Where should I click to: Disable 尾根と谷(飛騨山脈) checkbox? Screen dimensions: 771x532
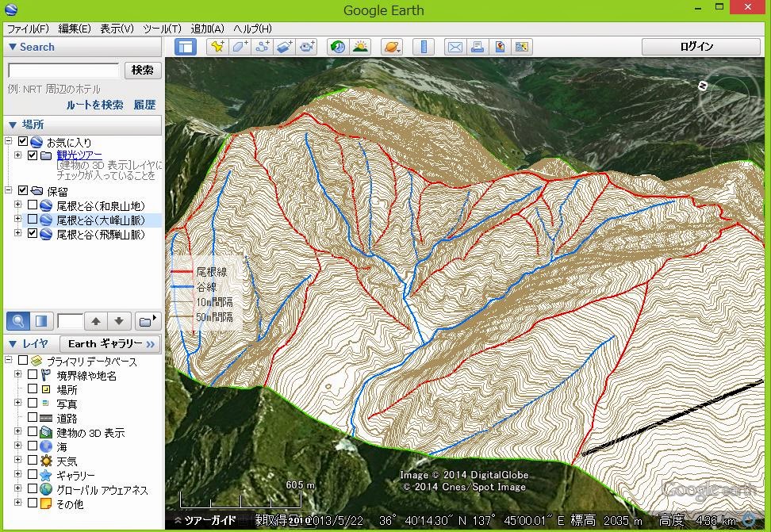33,233
